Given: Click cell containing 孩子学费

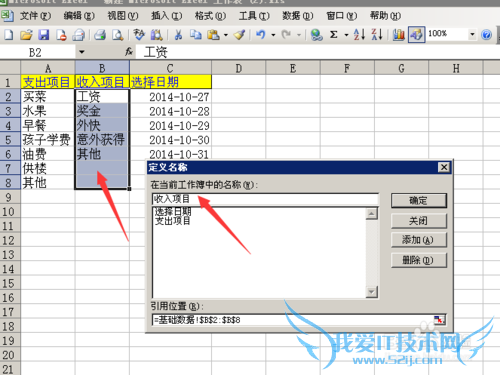Looking at the screenshot, I should coord(48,140).
